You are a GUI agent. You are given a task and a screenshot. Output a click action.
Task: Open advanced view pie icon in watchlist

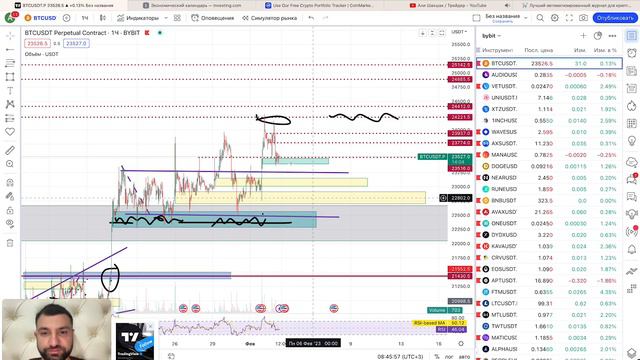tap(598, 36)
